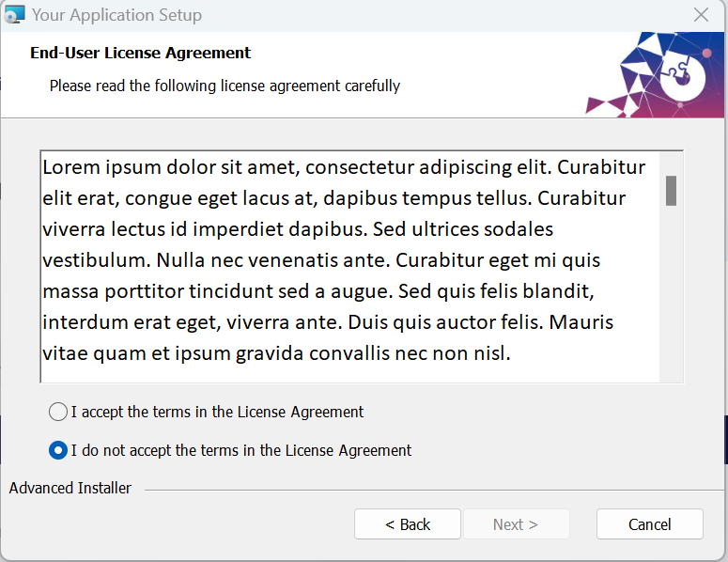Screen dimensions: 728x562
Task: Click the pink dot in the banner graphic
Action: point(706,53)
